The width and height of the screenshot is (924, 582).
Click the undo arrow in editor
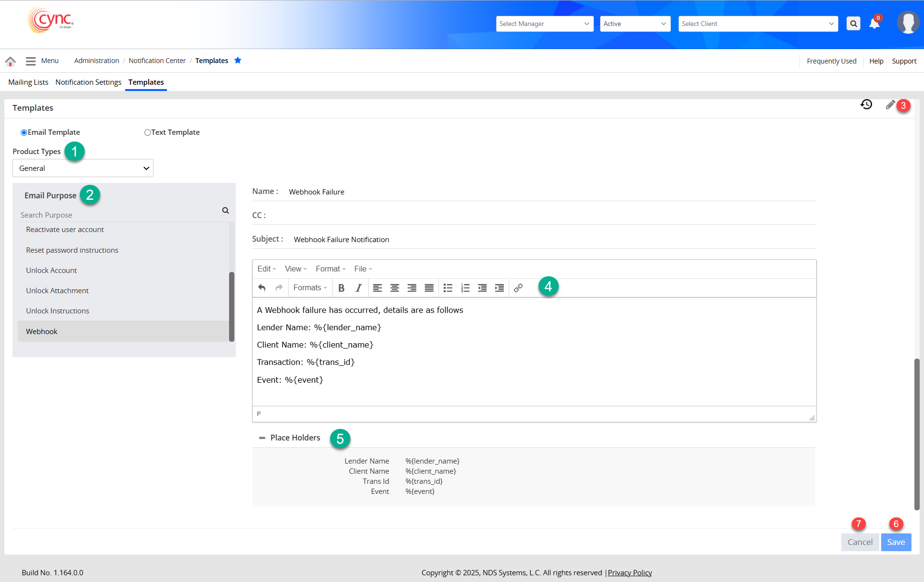(262, 288)
